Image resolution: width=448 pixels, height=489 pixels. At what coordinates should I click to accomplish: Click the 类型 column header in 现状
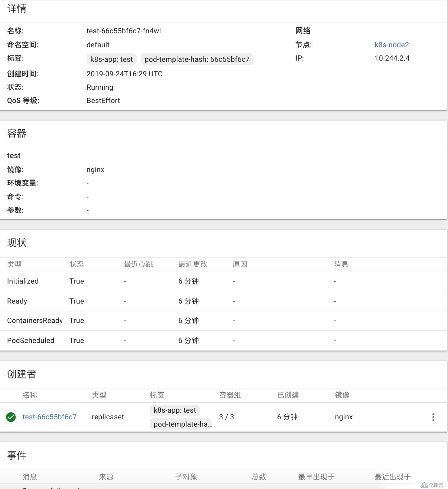pos(14,264)
